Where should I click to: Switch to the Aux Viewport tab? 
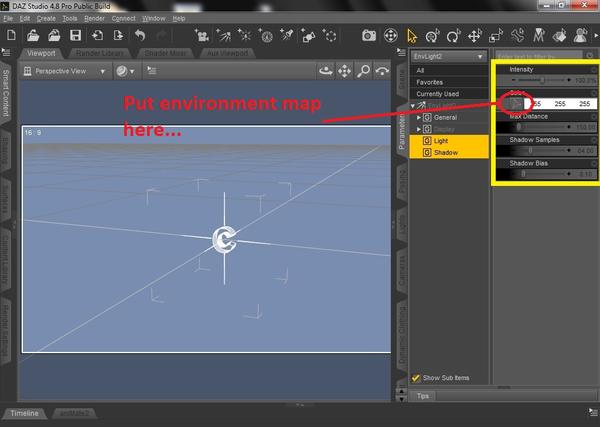(x=227, y=53)
